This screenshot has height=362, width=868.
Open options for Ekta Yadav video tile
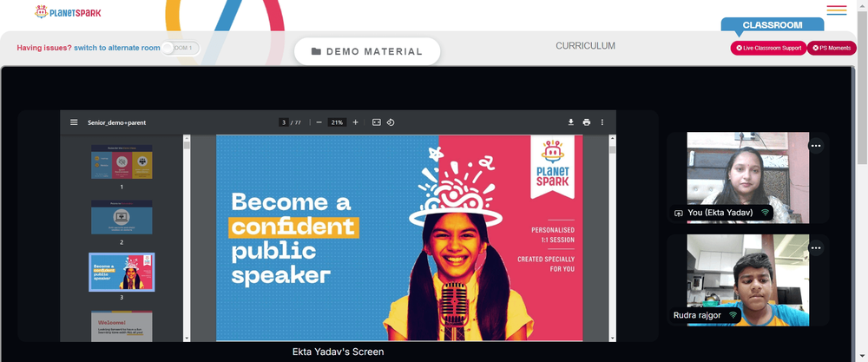click(x=816, y=146)
